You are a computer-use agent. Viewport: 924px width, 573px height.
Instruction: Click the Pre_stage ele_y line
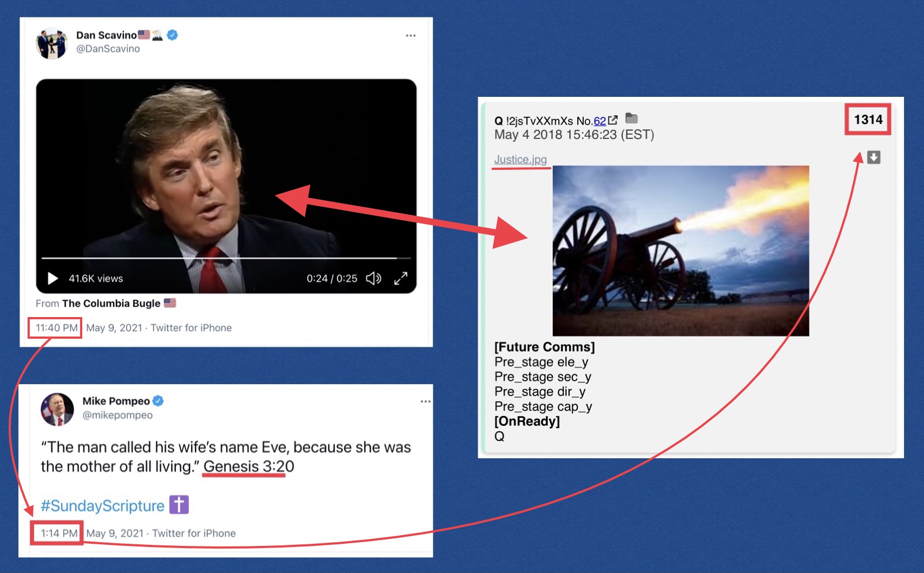(x=541, y=362)
